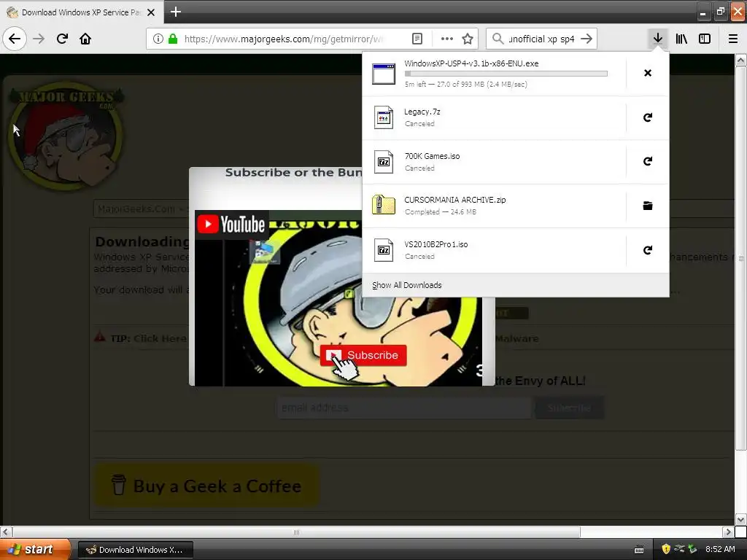Open a new tab with plus button
The width and height of the screenshot is (747, 560).
[x=175, y=12]
